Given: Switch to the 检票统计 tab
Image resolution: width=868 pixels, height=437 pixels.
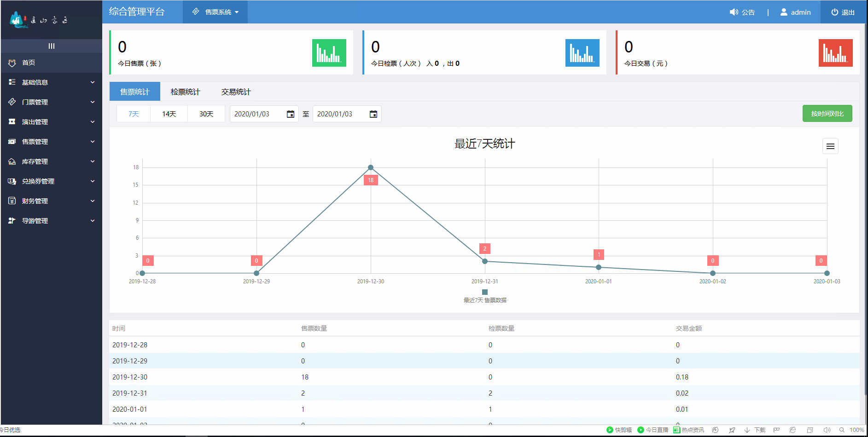Looking at the screenshot, I should coord(185,92).
